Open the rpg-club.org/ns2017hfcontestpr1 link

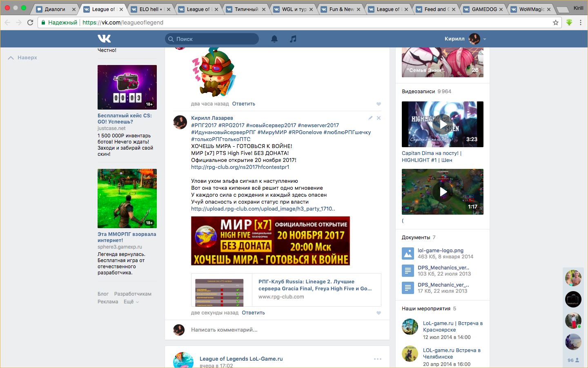point(240,167)
